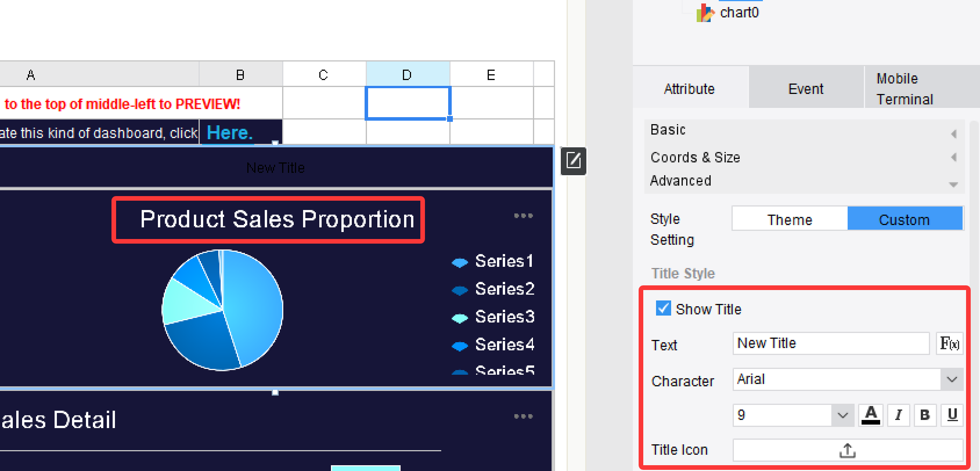The image size is (980, 471).
Task: Click the blue Here. link cell
Action: pos(240,132)
